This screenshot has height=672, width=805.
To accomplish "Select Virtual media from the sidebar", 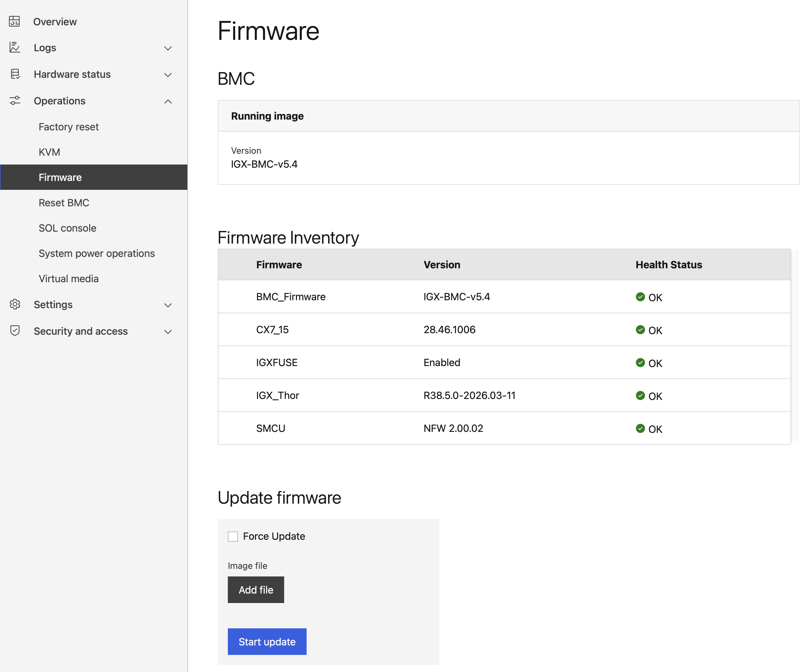I will pos(69,278).
